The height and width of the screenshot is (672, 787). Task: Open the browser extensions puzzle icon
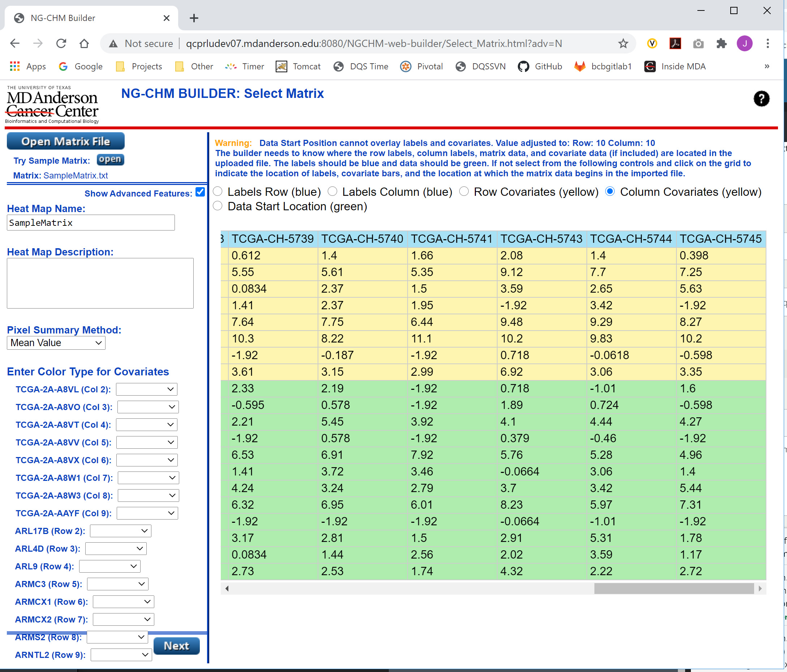pos(721,43)
